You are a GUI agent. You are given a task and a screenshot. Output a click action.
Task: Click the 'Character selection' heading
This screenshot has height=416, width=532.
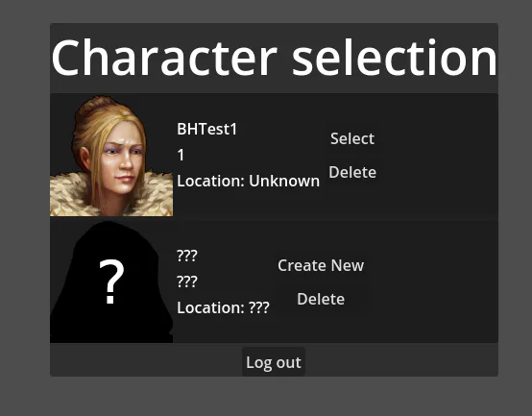pyautogui.click(x=274, y=57)
